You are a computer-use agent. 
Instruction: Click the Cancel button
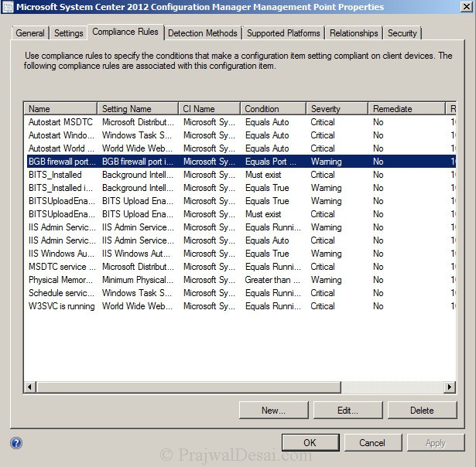(372, 443)
